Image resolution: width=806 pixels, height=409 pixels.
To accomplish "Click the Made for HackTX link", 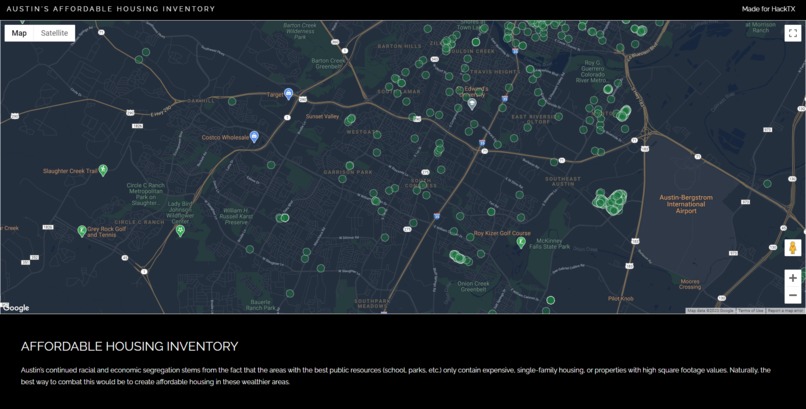I will [768, 9].
